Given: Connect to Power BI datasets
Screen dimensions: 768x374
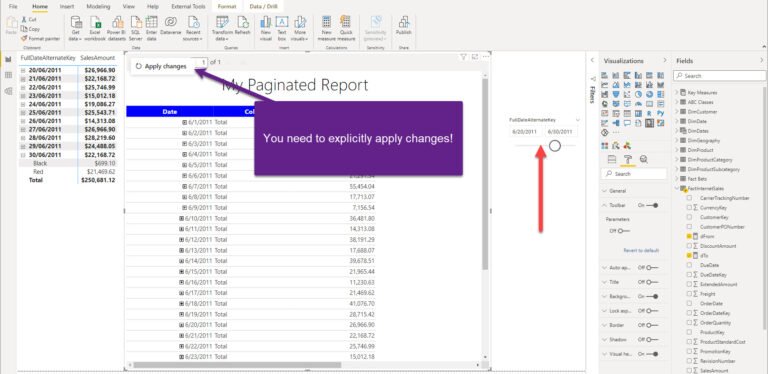Looking at the screenshot, I should [x=117, y=28].
